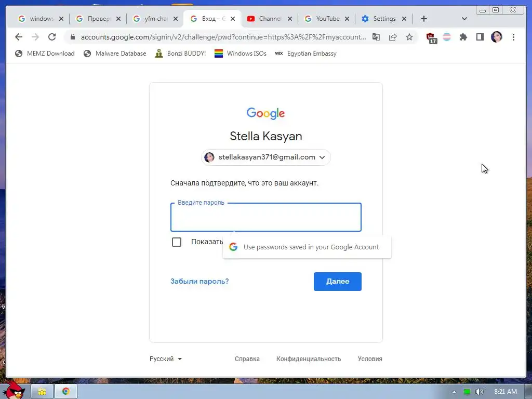Click the 'Stella Kasyan' heading
Image resolution: width=532 pixels, height=399 pixels.
point(266,136)
